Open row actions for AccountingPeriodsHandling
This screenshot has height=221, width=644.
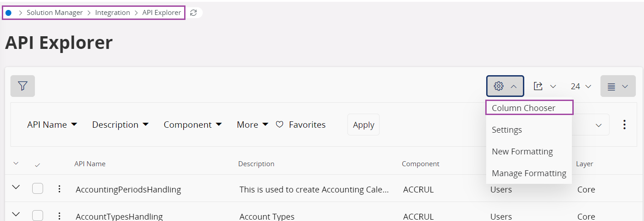(x=59, y=189)
